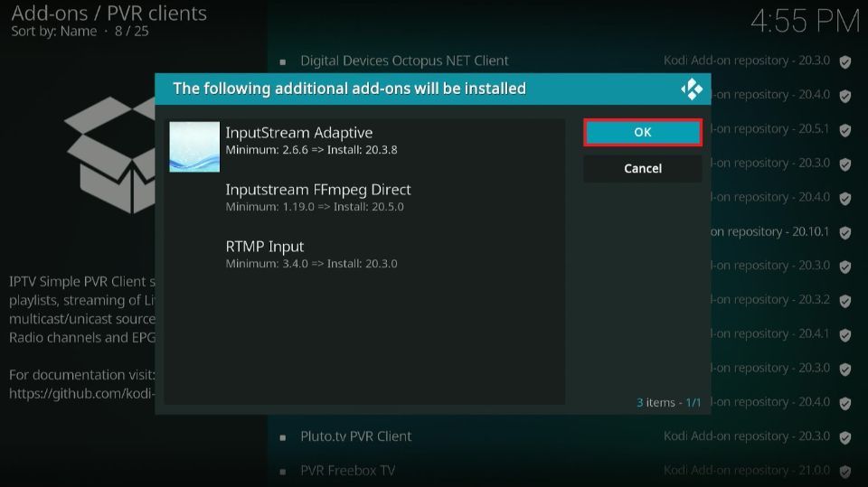Image resolution: width=868 pixels, height=487 pixels.
Task: Click the dialog title about additional add-ons
Action: tap(349, 89)
